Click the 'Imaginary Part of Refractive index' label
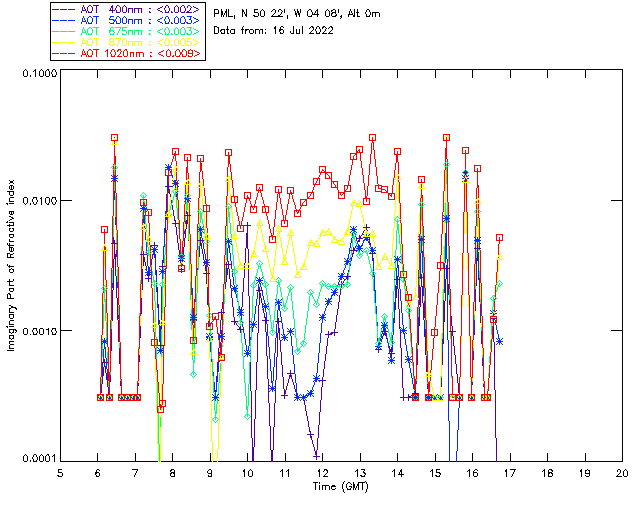The image size is (640, 512). click(11, 265)
